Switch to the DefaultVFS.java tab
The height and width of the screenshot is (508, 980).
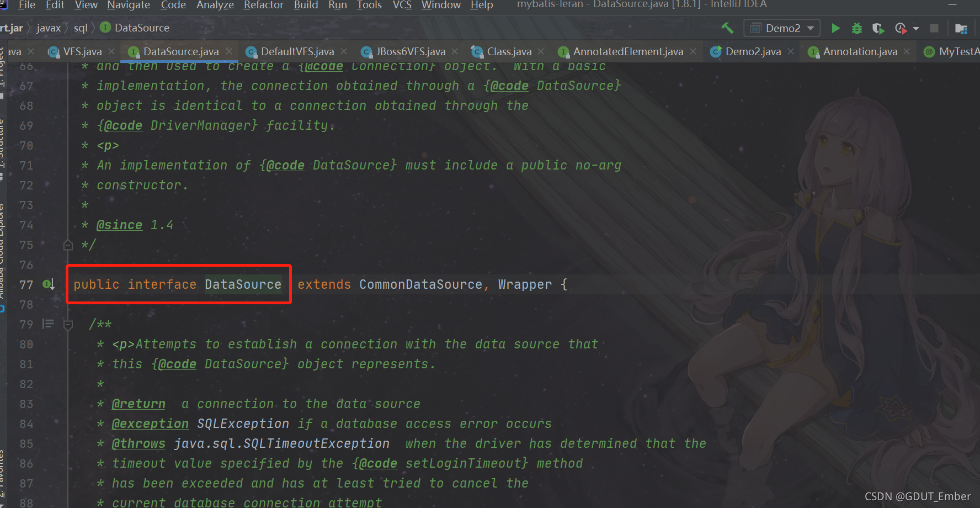(x=297, y=51)
